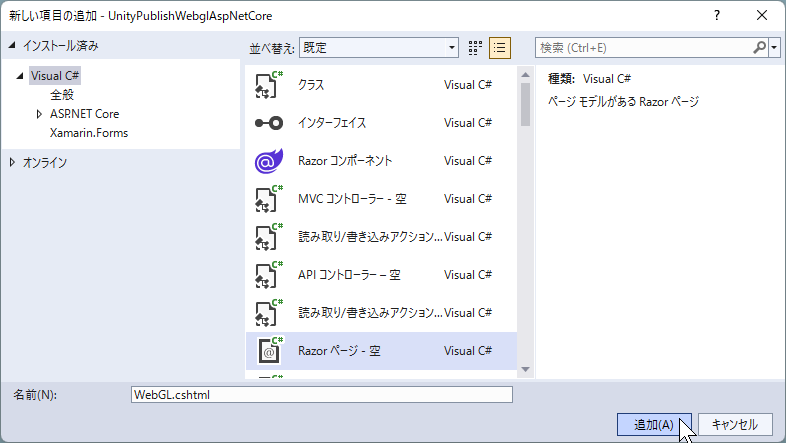Click the template list scroll down arrow
This screenshot has width=786, height=443.
[525, 370]
